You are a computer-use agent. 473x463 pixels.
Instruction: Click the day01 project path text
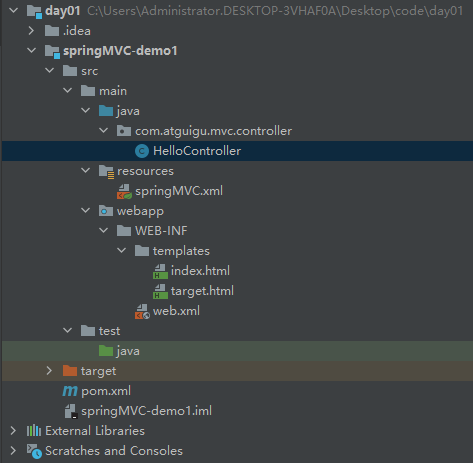coord(275,11)
